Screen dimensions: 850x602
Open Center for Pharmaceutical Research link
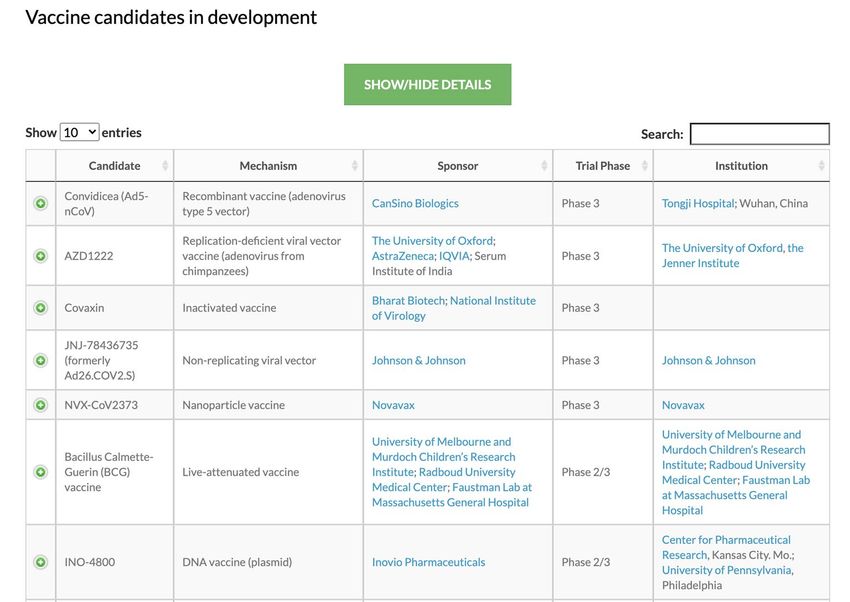726,547
